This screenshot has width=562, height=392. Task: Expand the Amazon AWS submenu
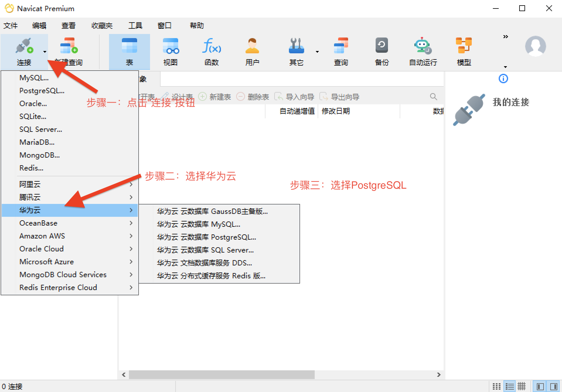(x=70, y=236)
